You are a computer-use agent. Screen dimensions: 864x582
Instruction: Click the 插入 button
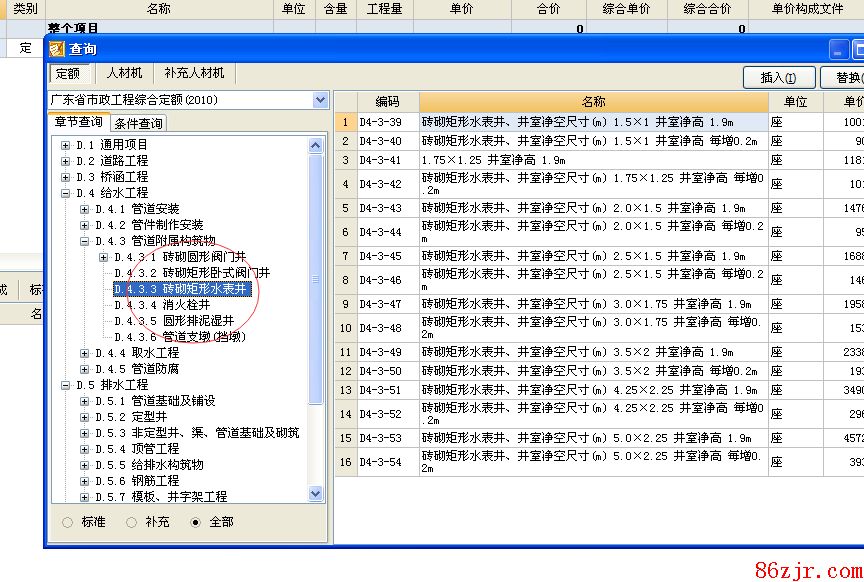778,78
